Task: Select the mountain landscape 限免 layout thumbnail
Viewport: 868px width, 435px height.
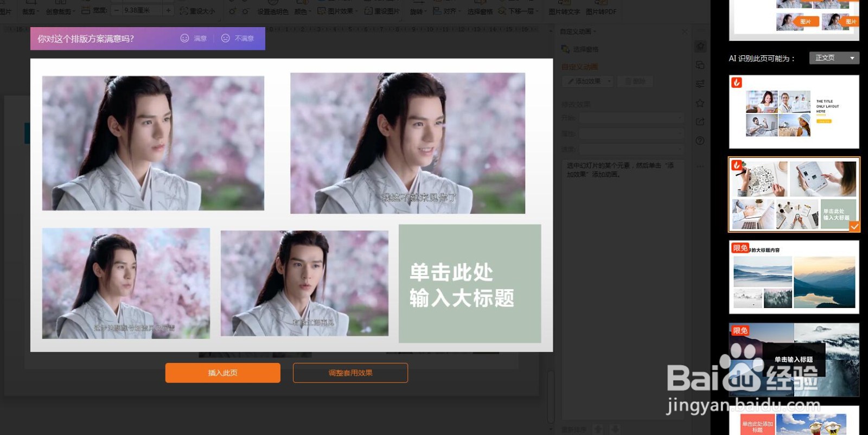Action: click(x=794, y=277)
